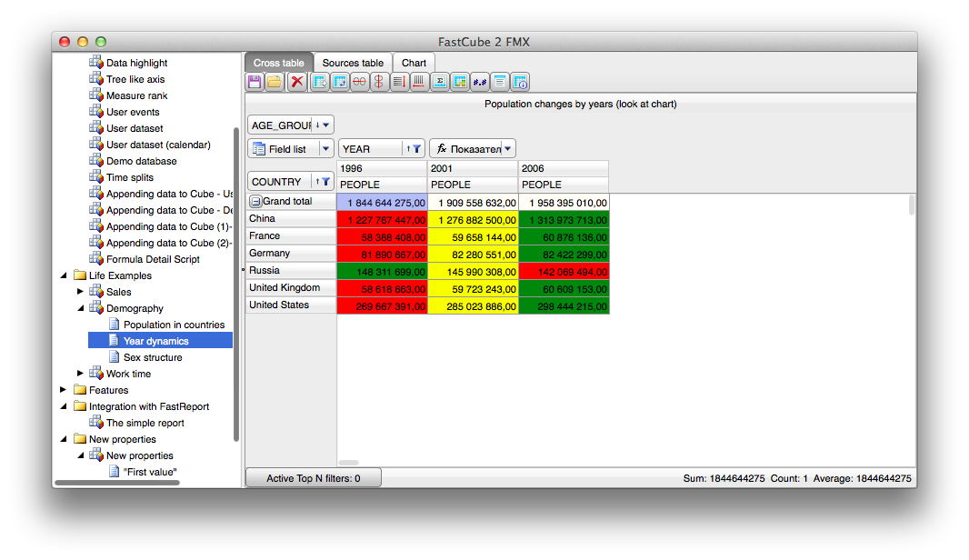Select China 2006 green cell

[x=564, y=220]
